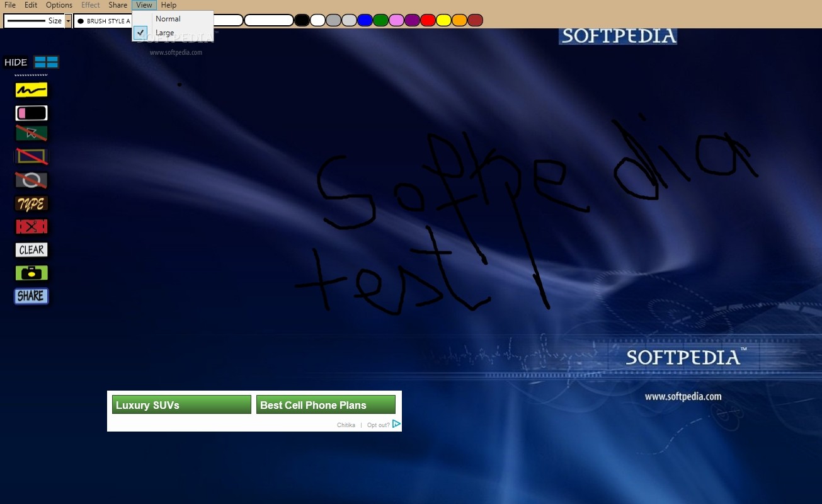The height and width of the screenshot is (504, 822).
Task: Click the white rounded box left of black swatch
Action: (x=269, y=20)
